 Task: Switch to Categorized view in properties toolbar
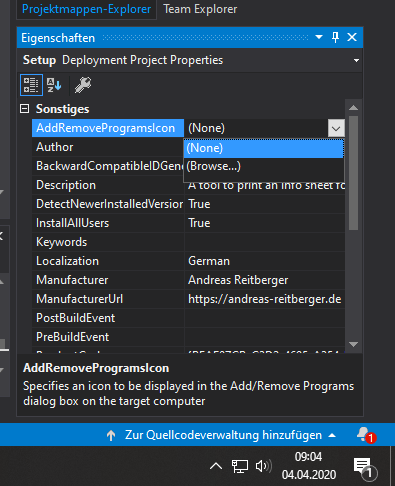31,85
